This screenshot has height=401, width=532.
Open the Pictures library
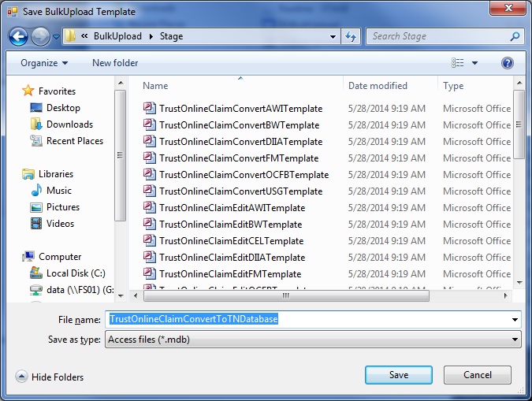(62, 207)
